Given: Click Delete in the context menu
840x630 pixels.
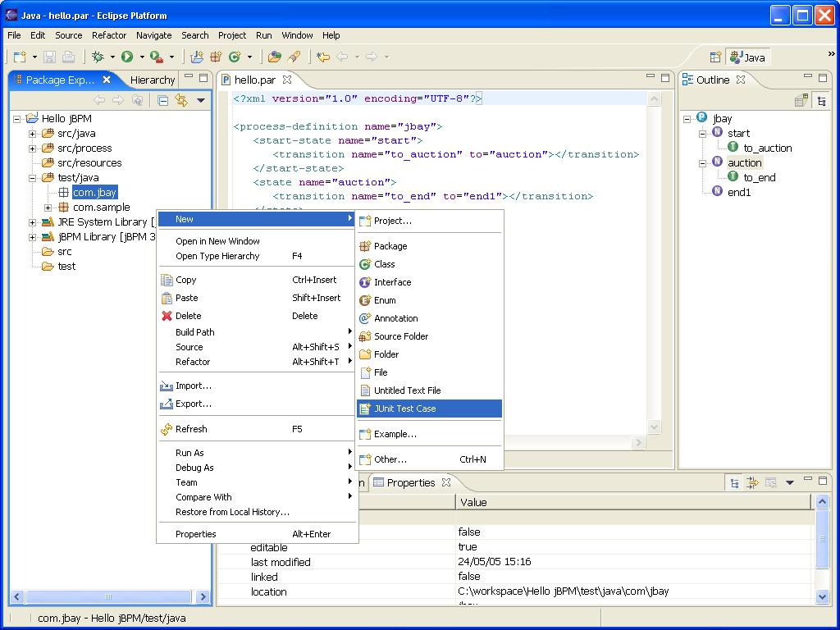Looking at the screenshot, I should pyautogui.click(x=257, y=316).
